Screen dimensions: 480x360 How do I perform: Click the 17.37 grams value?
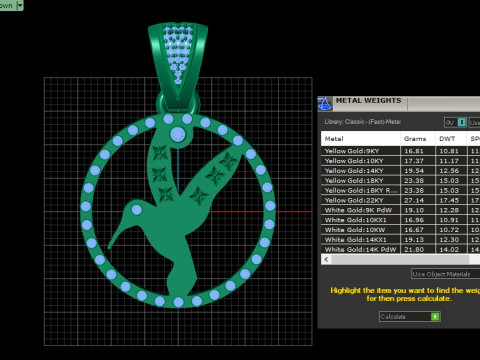tap(414, 161)
